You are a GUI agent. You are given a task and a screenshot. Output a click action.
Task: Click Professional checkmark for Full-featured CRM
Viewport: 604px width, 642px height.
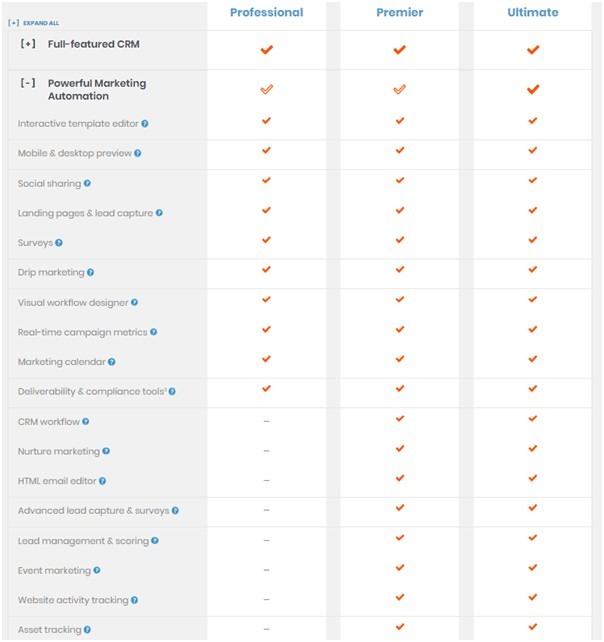(x=267, y=50)
